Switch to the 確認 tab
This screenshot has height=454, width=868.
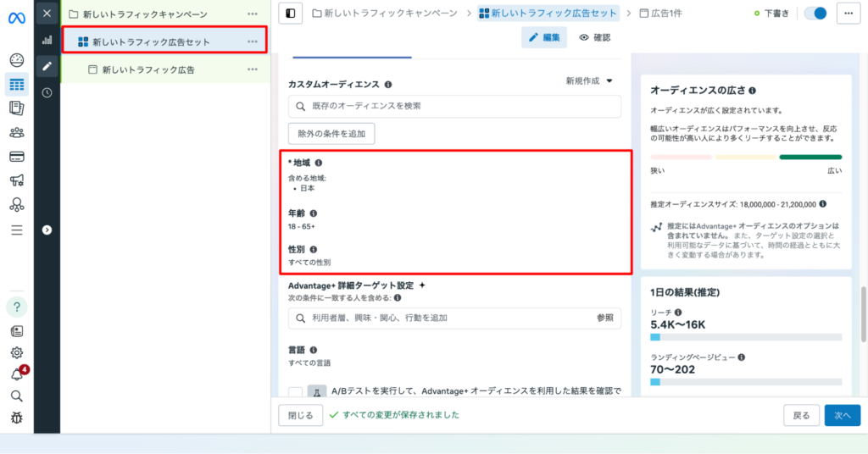(x=594, y=37)
